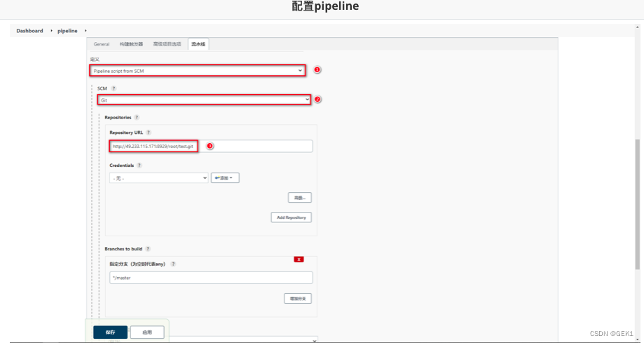Open the Pipeline script from SCM dropdown

(198, 71)
